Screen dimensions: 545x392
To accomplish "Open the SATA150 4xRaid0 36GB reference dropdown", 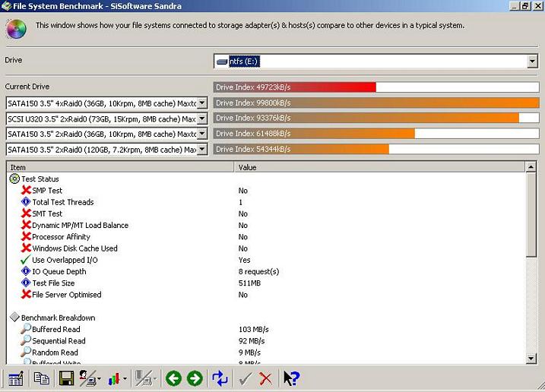I will [x=202, y=103].
